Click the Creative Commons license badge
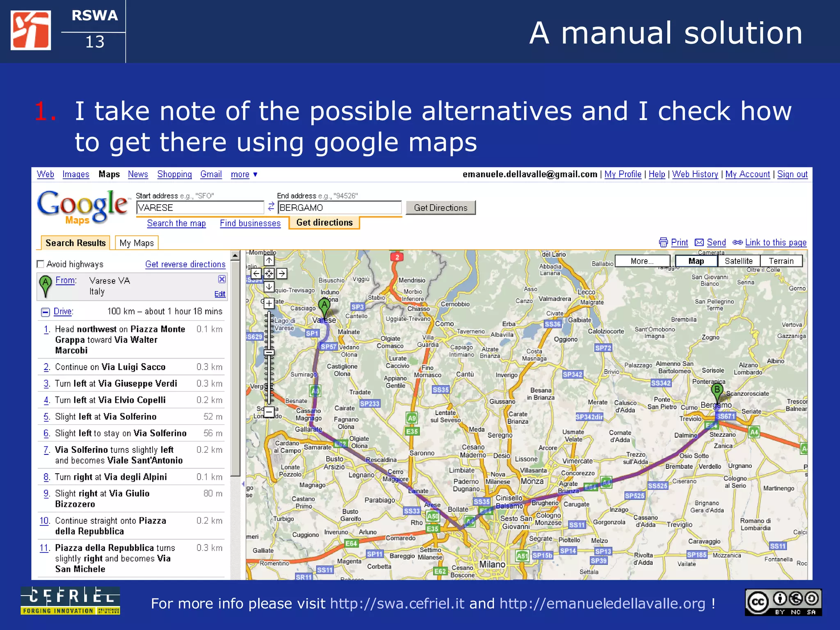The width and height of the screenshot is (840, 630). 783,602
